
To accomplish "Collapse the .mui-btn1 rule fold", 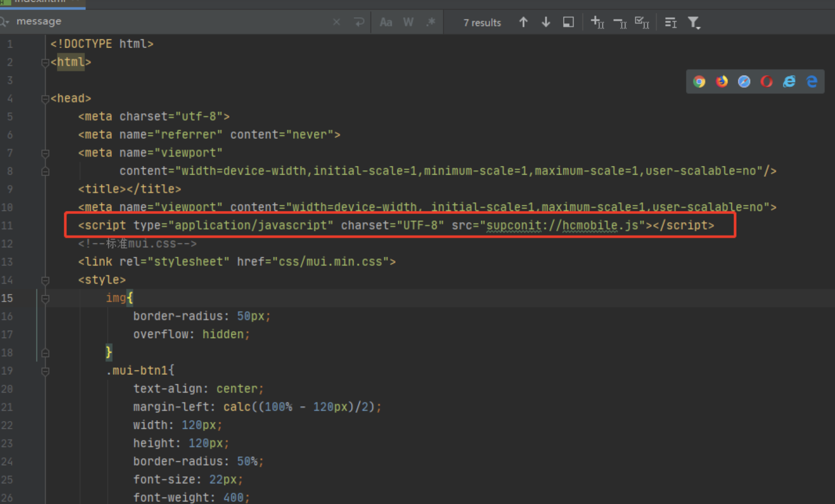I will (45, 371).
